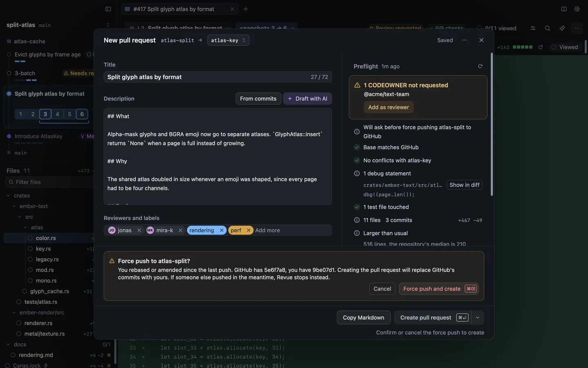Open the review toolbar more-options ellipsis
The image size is (588, 368).
point(577,28)
